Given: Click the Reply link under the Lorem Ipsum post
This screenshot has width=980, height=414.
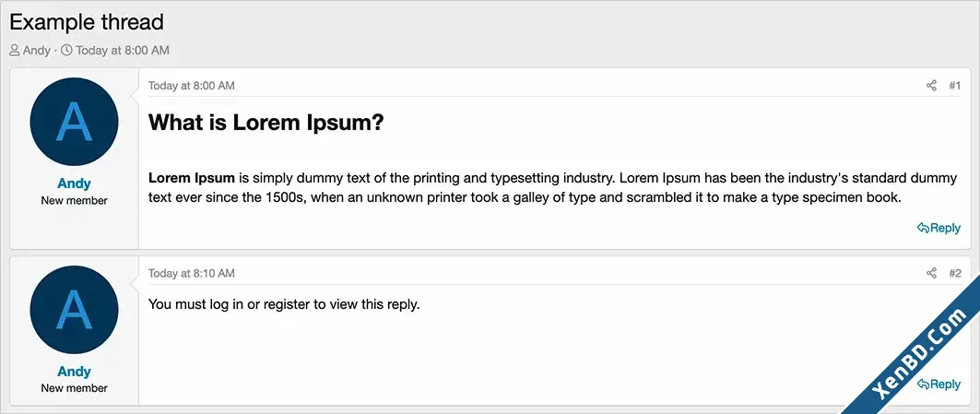Looking at the screenshot, I should pyautogui.click(x=939, y=229).
